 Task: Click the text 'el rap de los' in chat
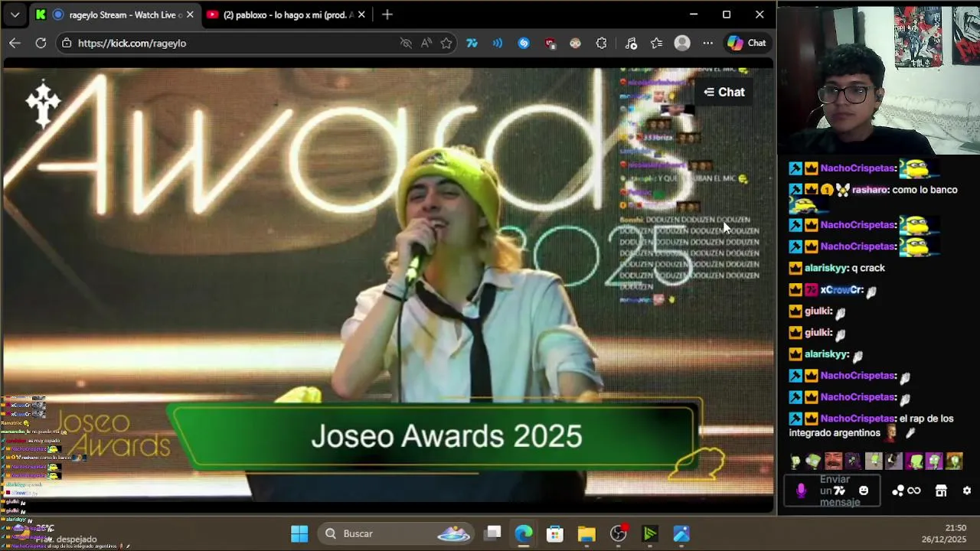click(926, 419)
